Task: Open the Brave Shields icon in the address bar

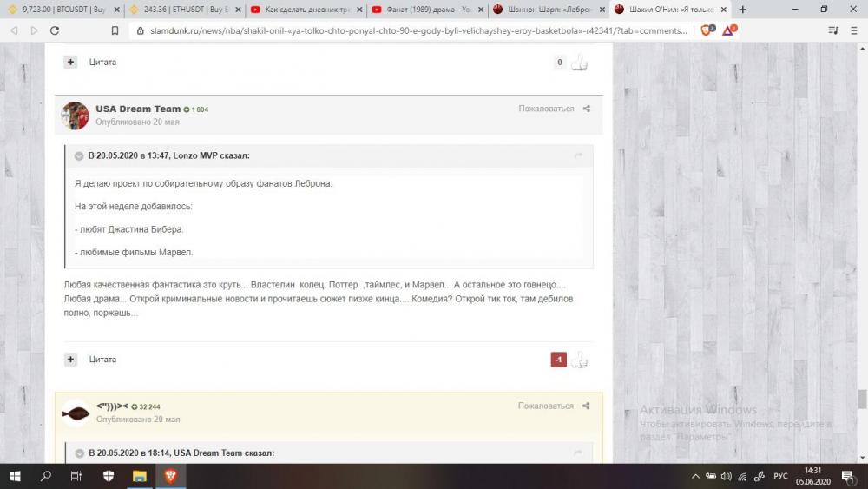Action: (707, 30)
